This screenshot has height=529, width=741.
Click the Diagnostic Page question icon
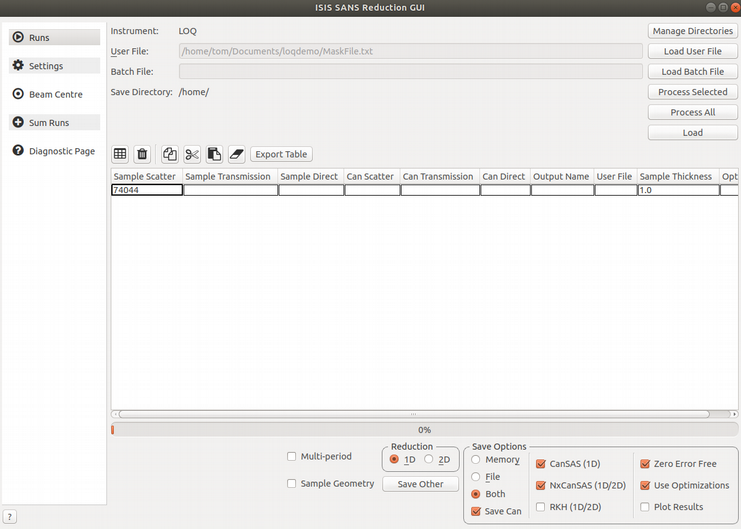click(18, 150)
